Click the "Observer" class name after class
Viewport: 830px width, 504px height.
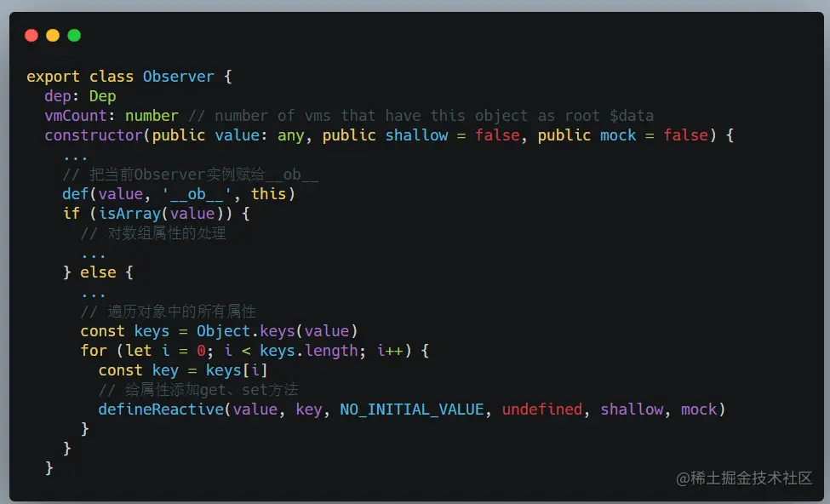pos(179,77)
